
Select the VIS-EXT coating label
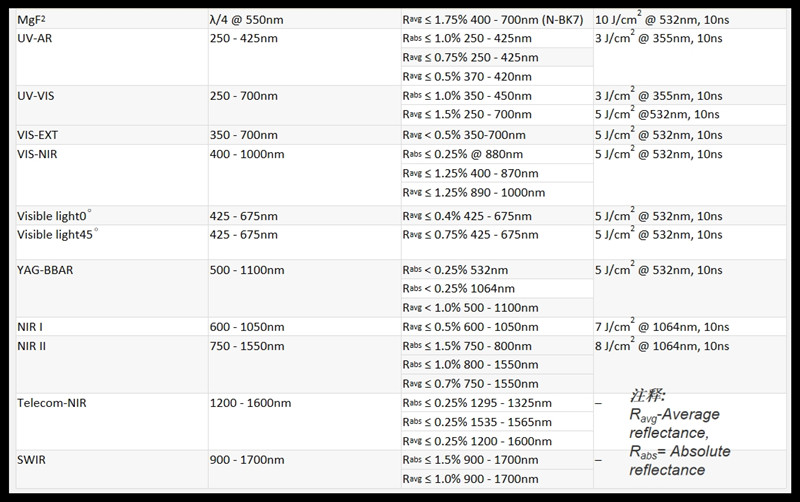click(x=39, y=134)
